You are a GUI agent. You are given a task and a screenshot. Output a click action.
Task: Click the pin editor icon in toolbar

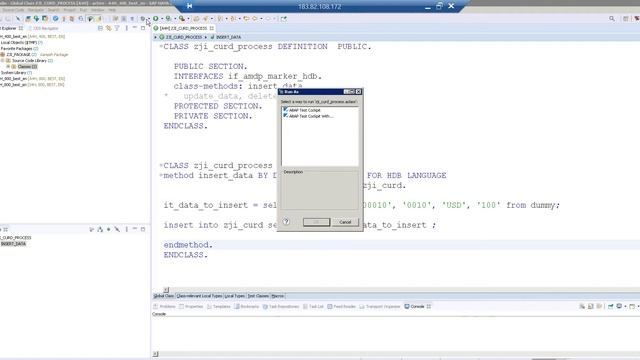coord(284,18)
